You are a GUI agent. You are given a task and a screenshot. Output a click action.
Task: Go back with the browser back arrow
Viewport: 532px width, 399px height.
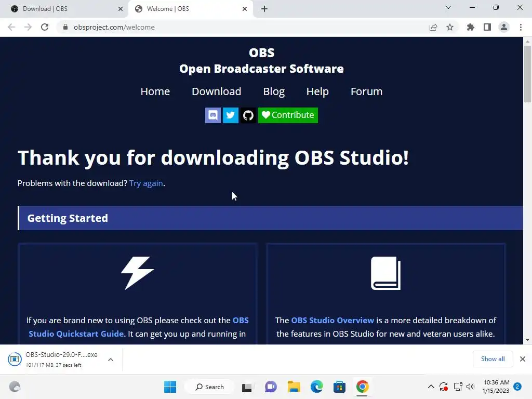tap(11, 27)
